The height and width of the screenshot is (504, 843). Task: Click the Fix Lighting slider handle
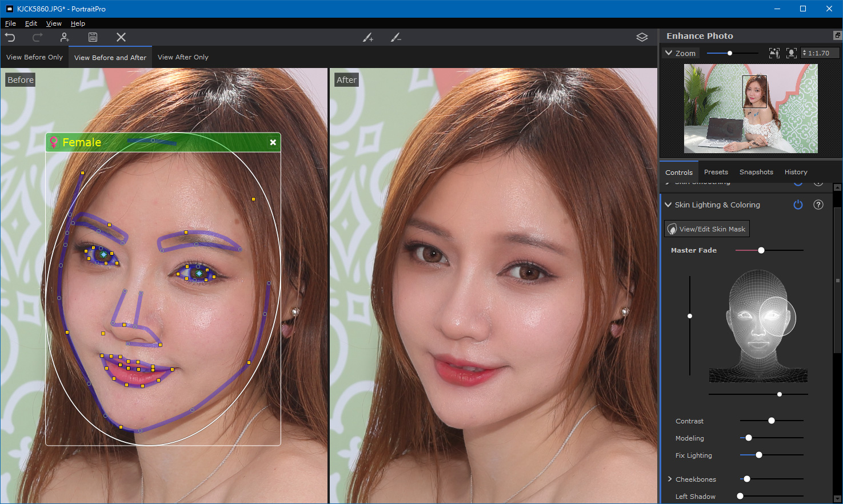[x=759, y=455]
